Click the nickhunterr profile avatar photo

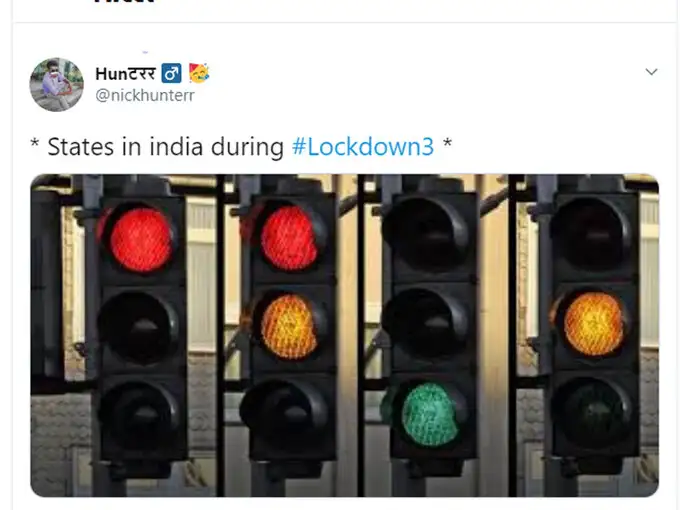click(56, 85)
